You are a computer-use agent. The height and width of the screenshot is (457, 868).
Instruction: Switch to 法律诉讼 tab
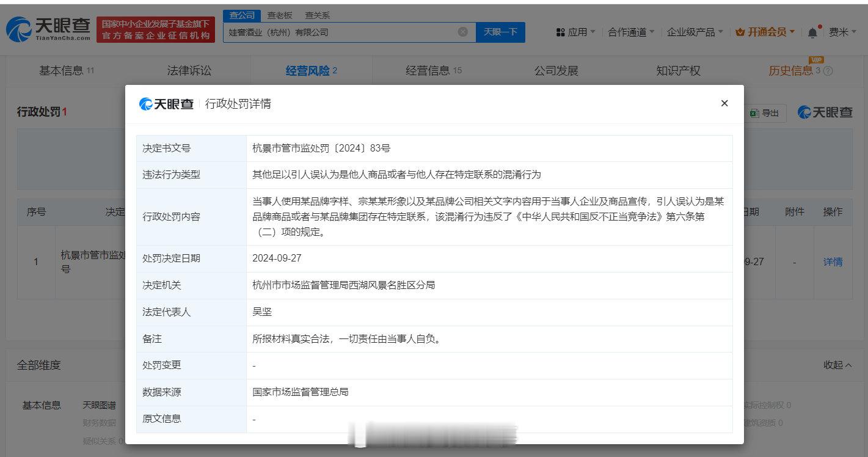[189, 70]
